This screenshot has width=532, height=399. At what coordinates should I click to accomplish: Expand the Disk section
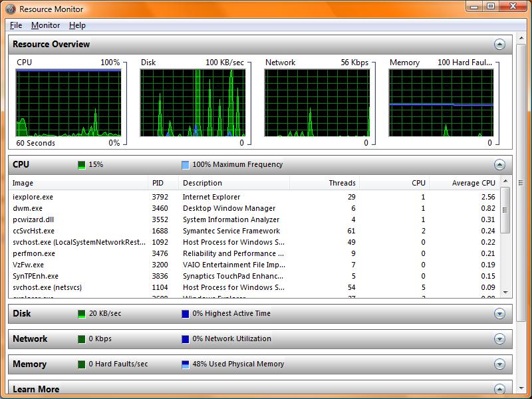(x=499, y=313)
